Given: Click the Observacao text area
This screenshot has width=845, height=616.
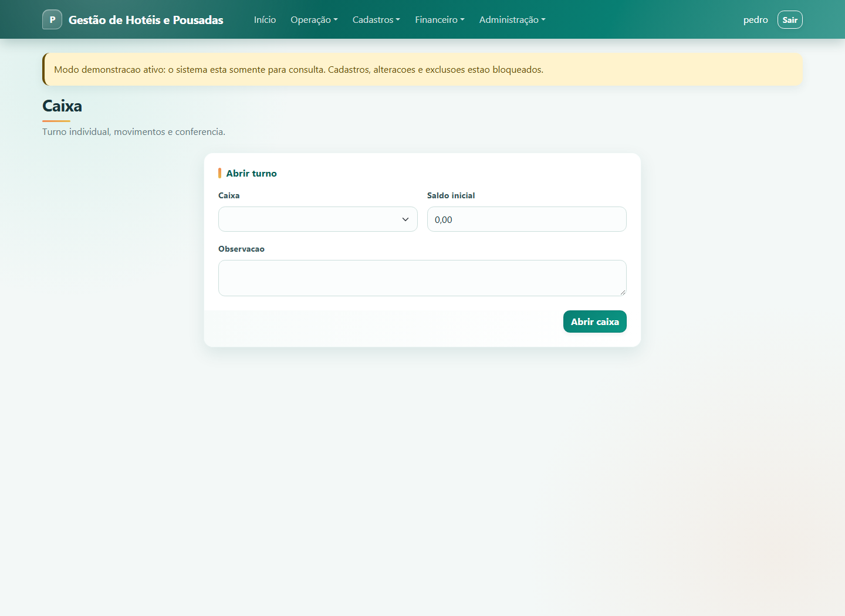Looking at the screenshot, I should pos(422,278).
